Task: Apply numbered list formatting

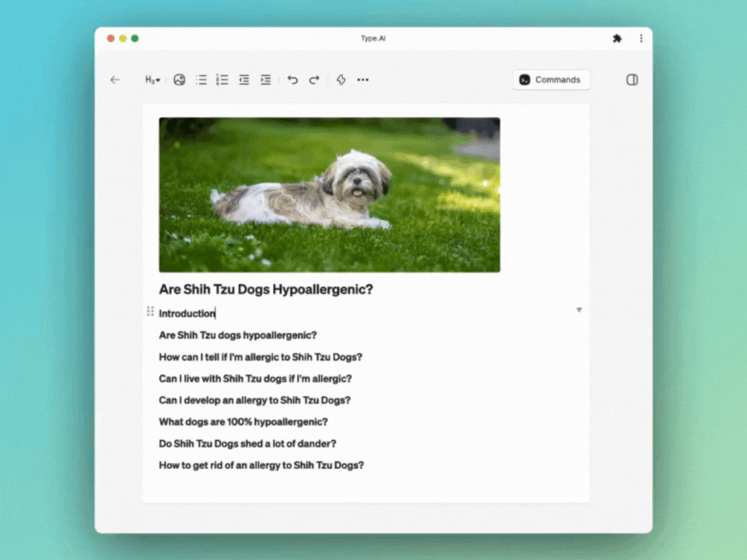Action: (x=223, y=80)
